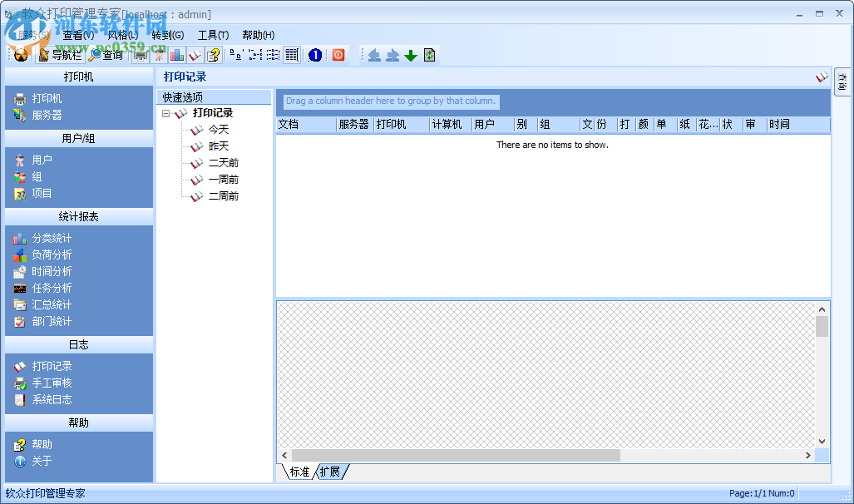The image size is (854, 504).
Task: Click the 负荷分析 sidebar icon
Action: (x=20, y=255)
